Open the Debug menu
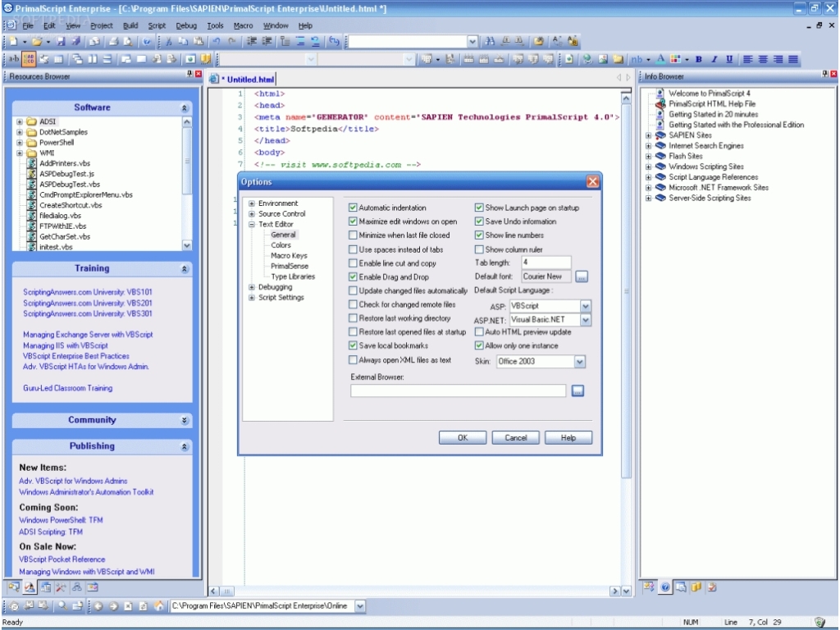This screenshot has width=840, height=630. pyautogui.click(x=186, y=25)
